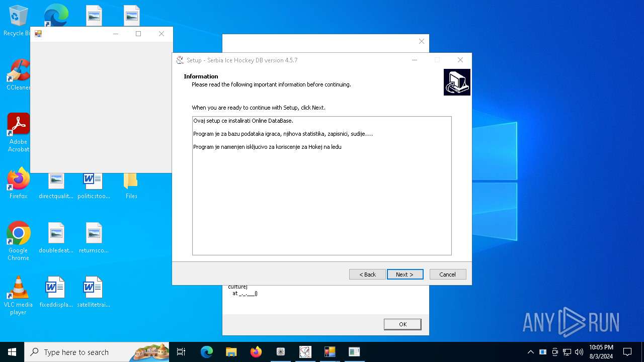Close the background error dialog
The image size is (644, 362).
[422, 41]
